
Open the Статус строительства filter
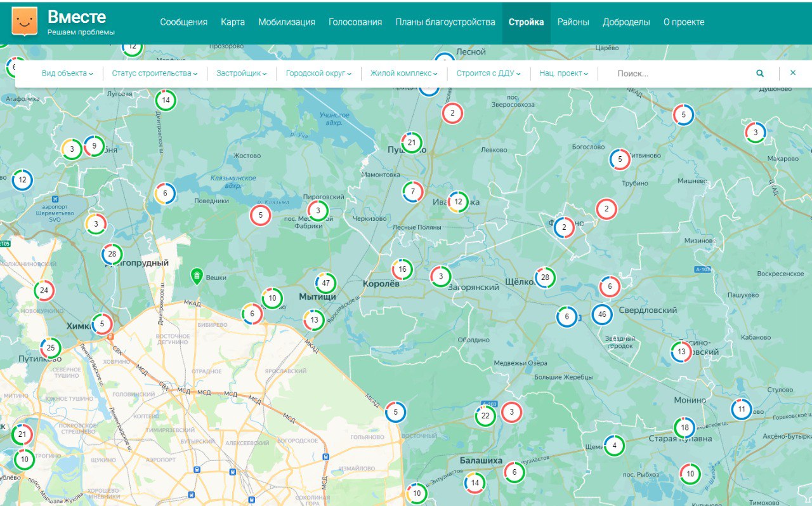click(154, 74)
